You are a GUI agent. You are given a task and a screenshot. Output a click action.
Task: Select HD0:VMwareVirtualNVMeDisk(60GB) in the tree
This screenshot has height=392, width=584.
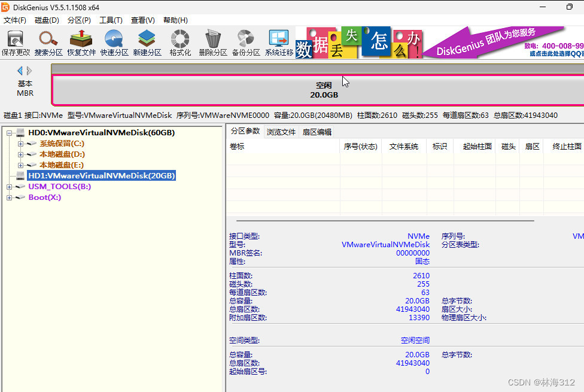pyautogui.click(x=102, y=133)
